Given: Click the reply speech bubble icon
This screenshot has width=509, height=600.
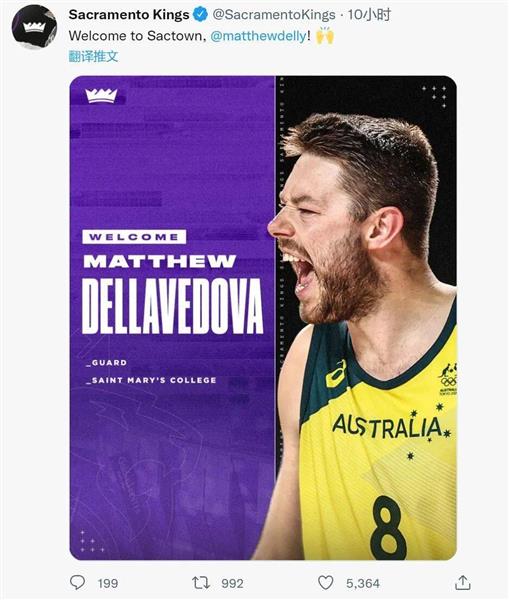Looking at the screenshot, I should tap(78, 582).
